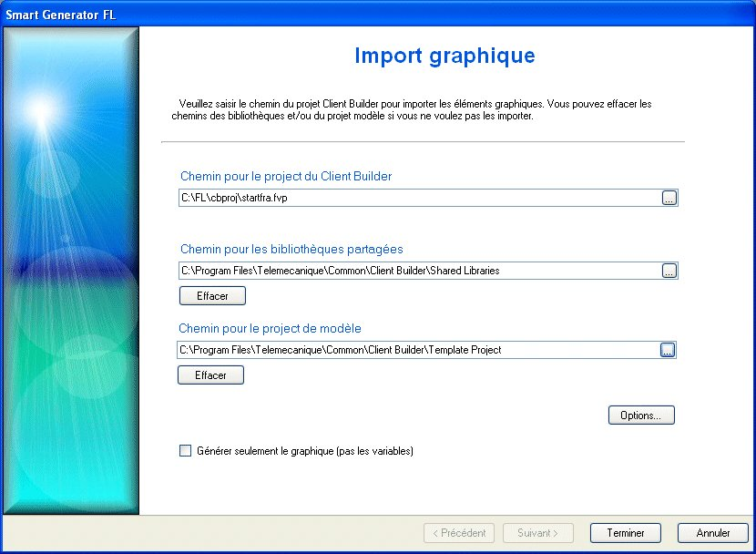Click browse button for template project path
This screenshot has height=554, width=756.
click(x=668, y=350)
